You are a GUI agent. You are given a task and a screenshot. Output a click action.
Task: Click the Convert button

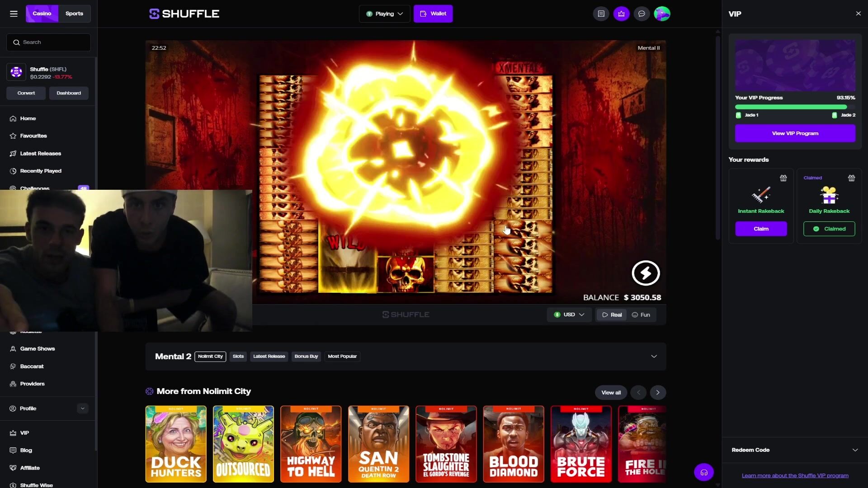[26, 93]
